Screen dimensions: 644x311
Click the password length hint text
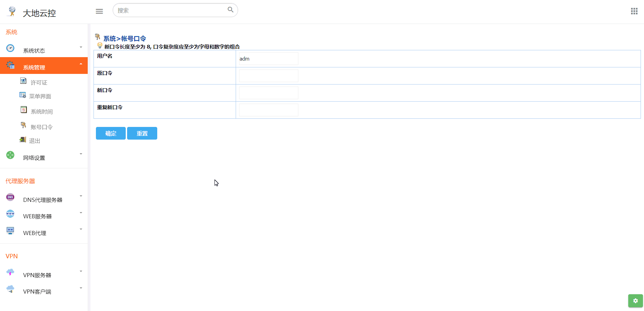pyautogui.click(x=172, y=47)
